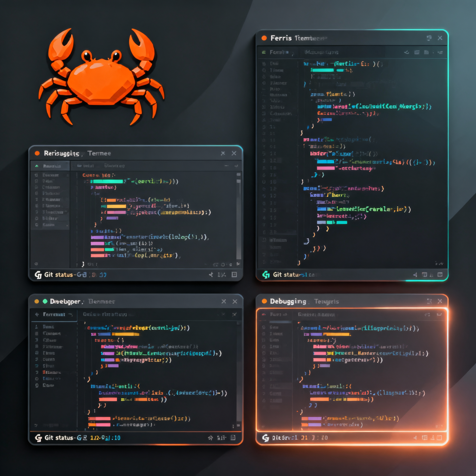
Task: Click the second panel layout icon in Ferris toolbar
Action: click(x=426, y=52)
